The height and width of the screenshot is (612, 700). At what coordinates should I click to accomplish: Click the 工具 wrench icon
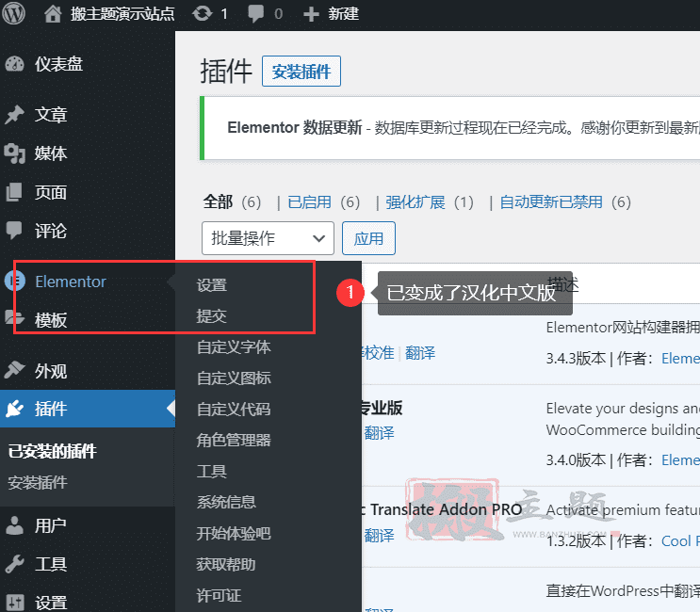14,564
